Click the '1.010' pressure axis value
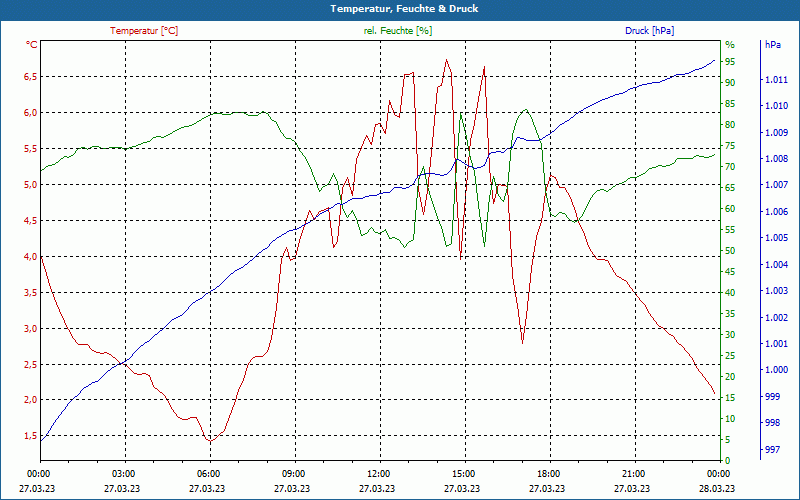 point(776,106)
